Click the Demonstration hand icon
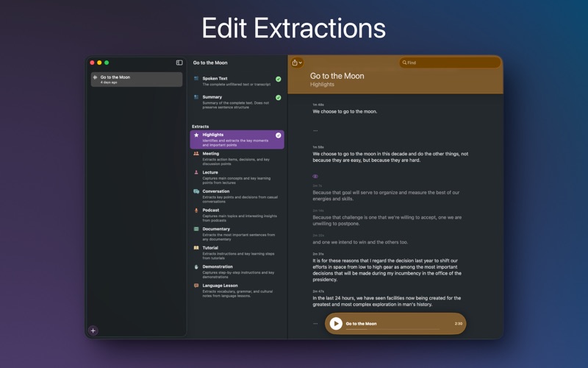This screenshot has height=368, width=588. point(196,266)
